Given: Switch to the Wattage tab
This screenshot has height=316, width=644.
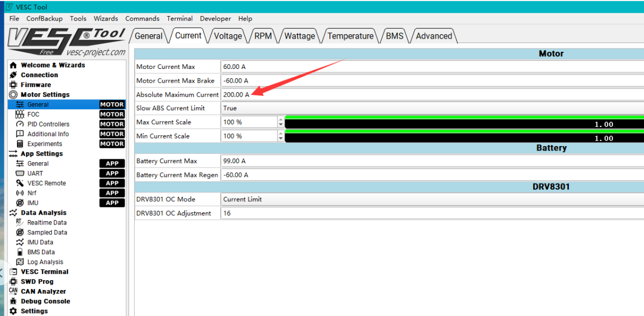Looking at the screenshot, I should point(300,36).
